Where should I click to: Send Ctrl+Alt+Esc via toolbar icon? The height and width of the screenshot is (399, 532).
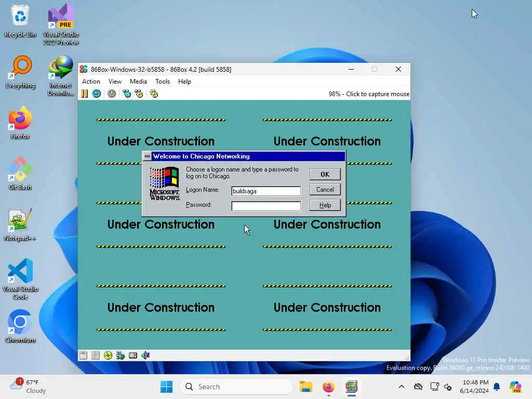(139, 94)
